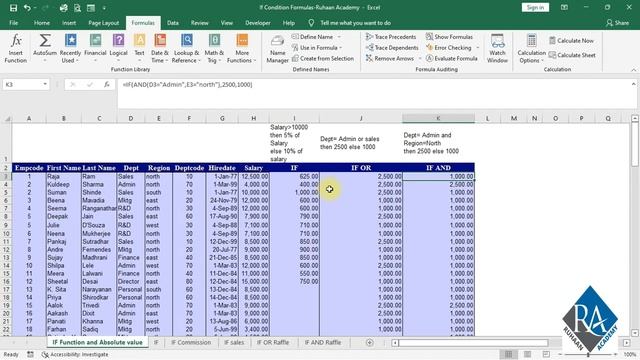The image size is (640, 360).
Task: Open Lookup & Reference functions
Action: pos(186,49)
